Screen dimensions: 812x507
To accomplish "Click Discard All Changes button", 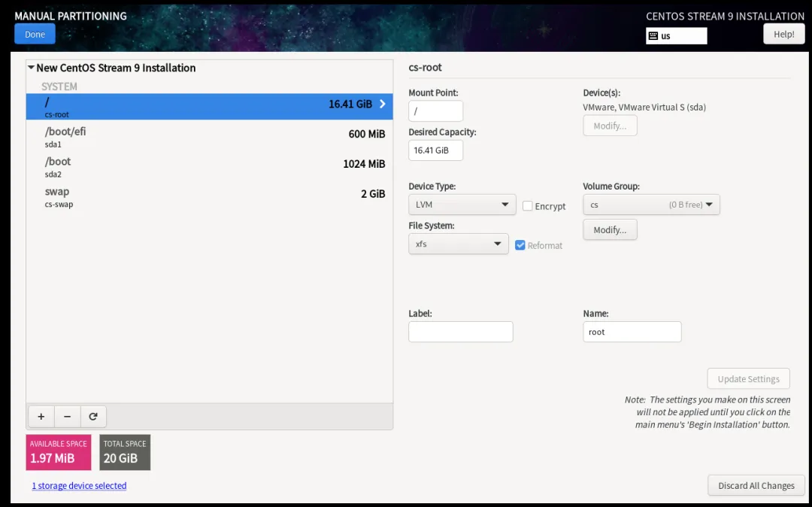I will [756, 485].
